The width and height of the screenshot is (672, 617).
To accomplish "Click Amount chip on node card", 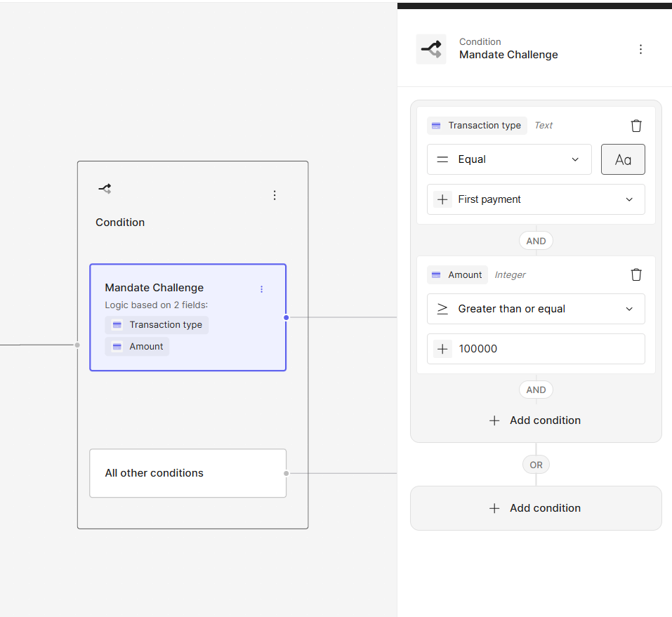I will (x=137, y=347).
